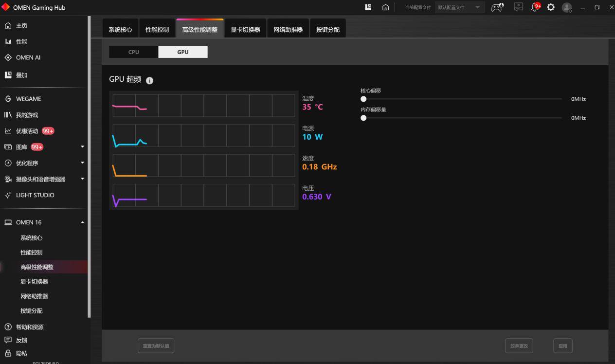
Task: Click the 重置为默认值 button
Action: point(156,346)
